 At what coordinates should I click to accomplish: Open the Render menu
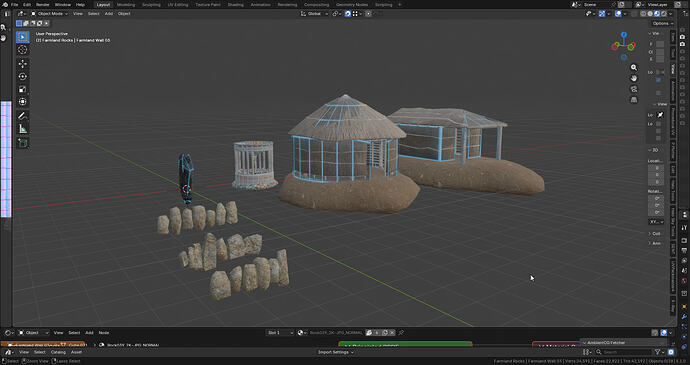[43, 4]
